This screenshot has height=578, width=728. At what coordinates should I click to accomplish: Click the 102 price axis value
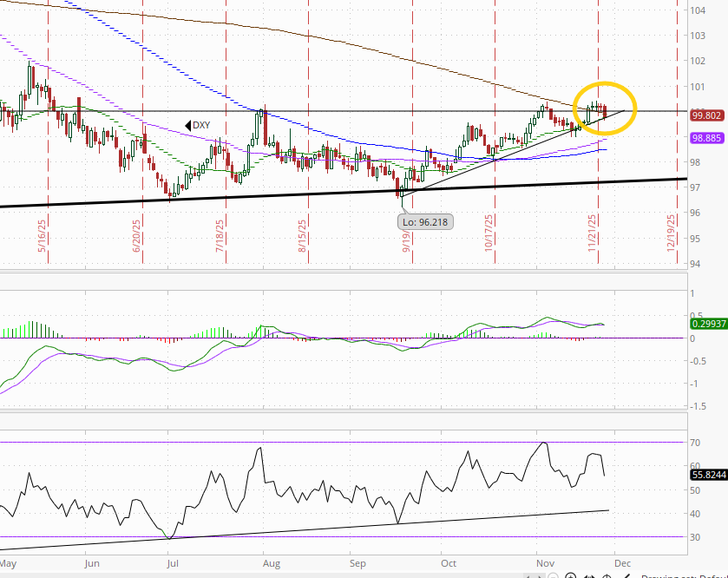click(698, 61)
